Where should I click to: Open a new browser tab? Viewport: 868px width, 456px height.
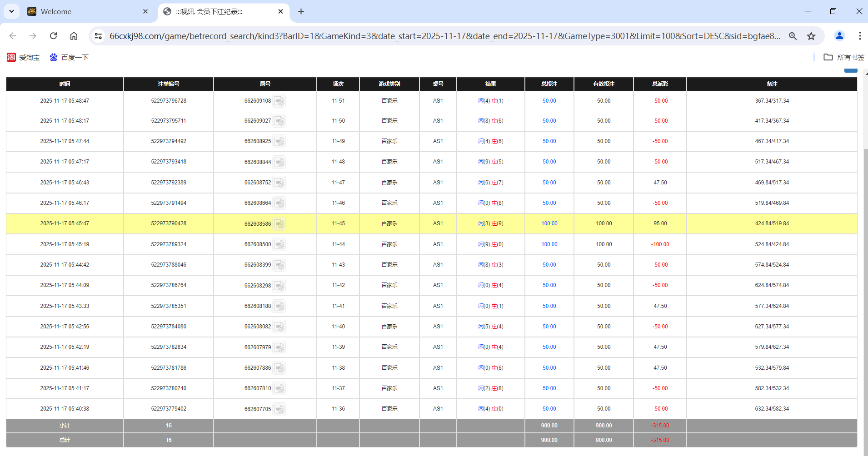(301, 11)
